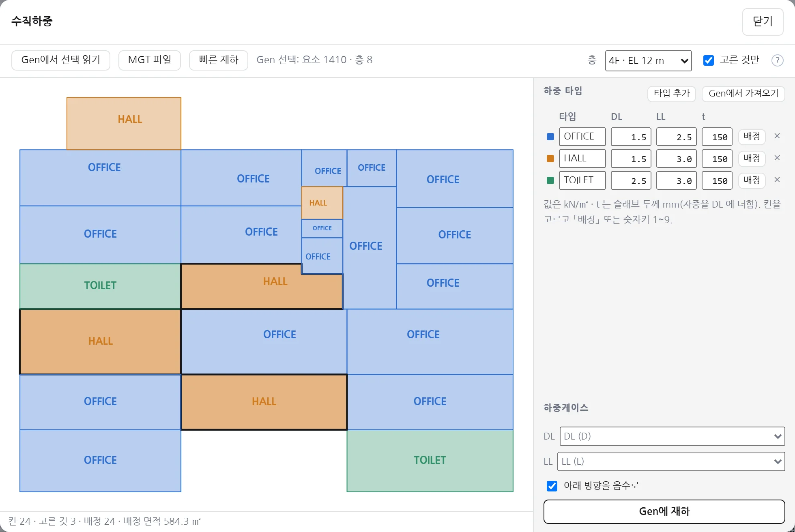Open the DL load case dropdown

point(672,436)
